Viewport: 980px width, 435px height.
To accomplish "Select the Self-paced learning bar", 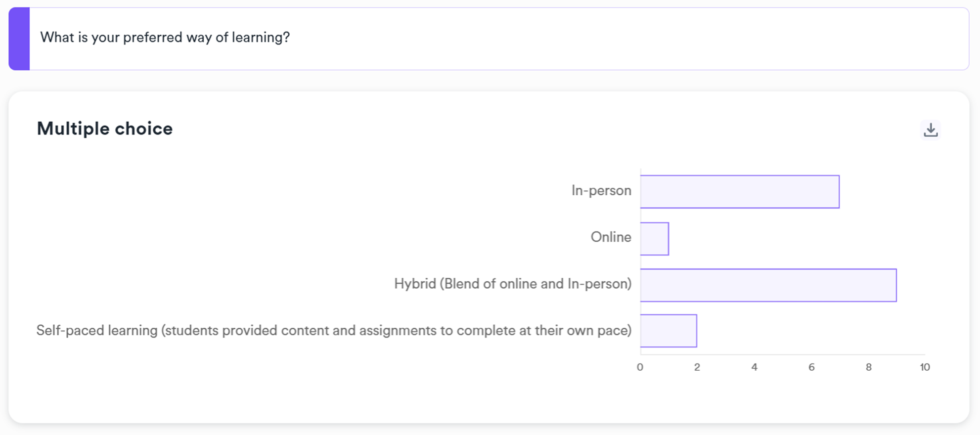I will click(668, 331).
